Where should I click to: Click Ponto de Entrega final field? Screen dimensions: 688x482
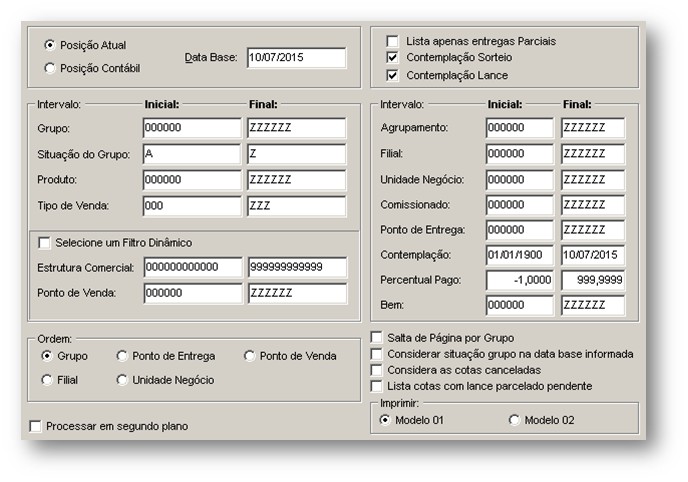[x=593, y=230]
